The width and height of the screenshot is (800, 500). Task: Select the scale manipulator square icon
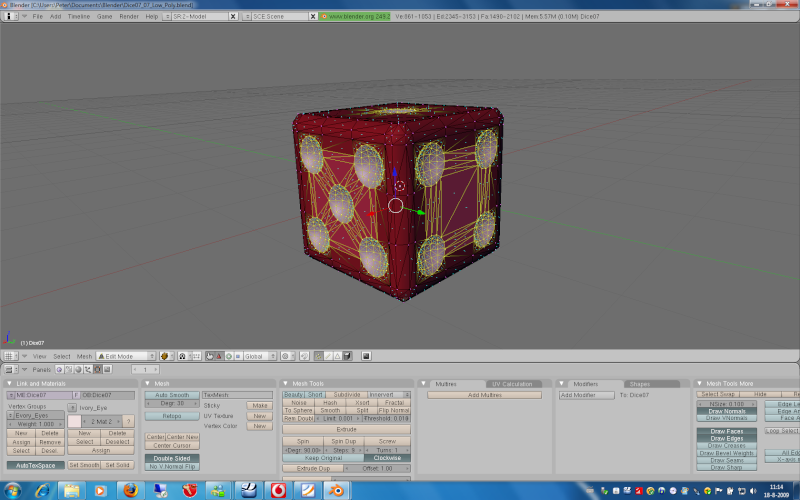click(x=238, y=356)
